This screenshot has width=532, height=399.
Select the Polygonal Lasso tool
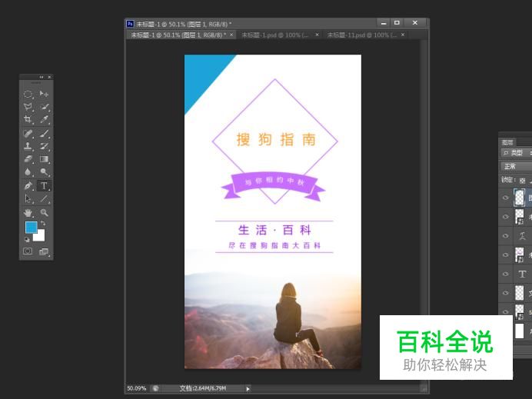[28, 107]
